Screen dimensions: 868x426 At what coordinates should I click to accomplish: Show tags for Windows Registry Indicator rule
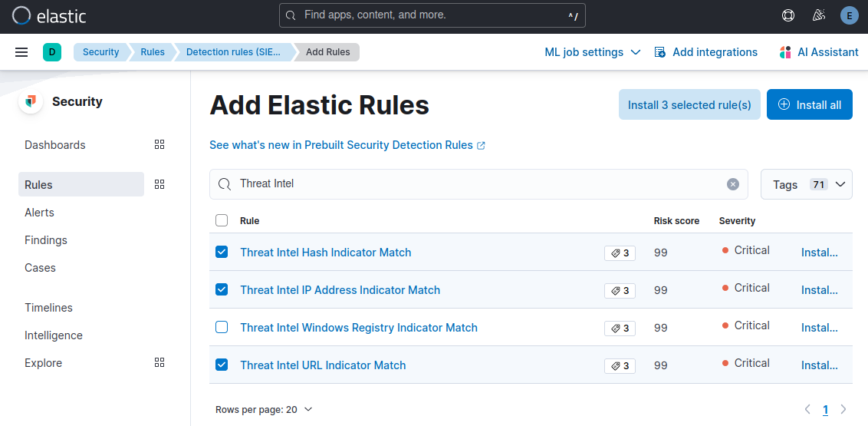(x=620, y=329)
